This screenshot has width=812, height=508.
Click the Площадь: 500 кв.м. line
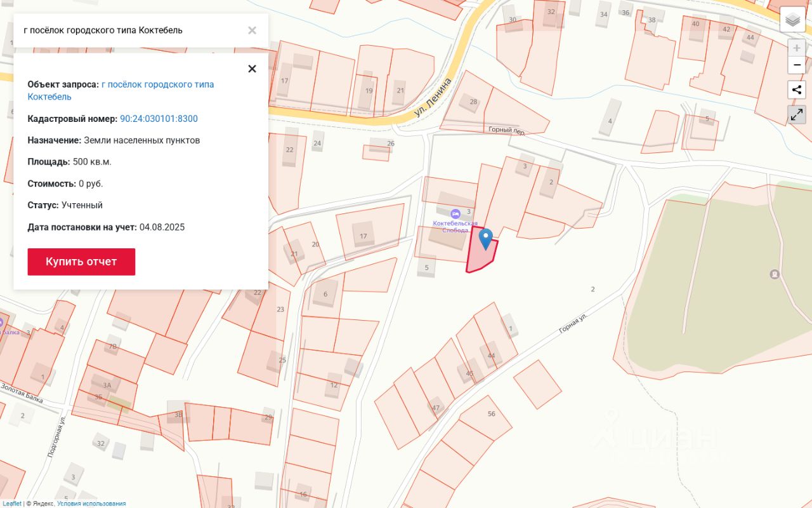(69, 162)
